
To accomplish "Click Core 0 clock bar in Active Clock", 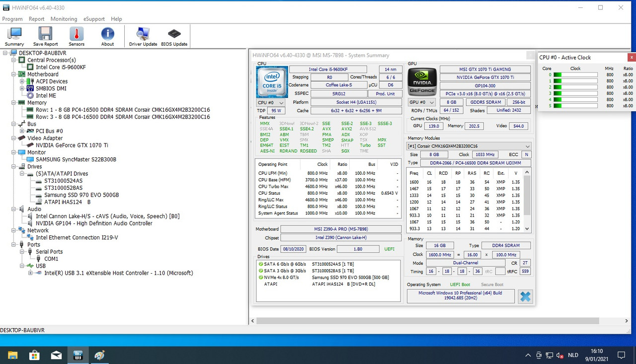I will [x=575, y=74].
